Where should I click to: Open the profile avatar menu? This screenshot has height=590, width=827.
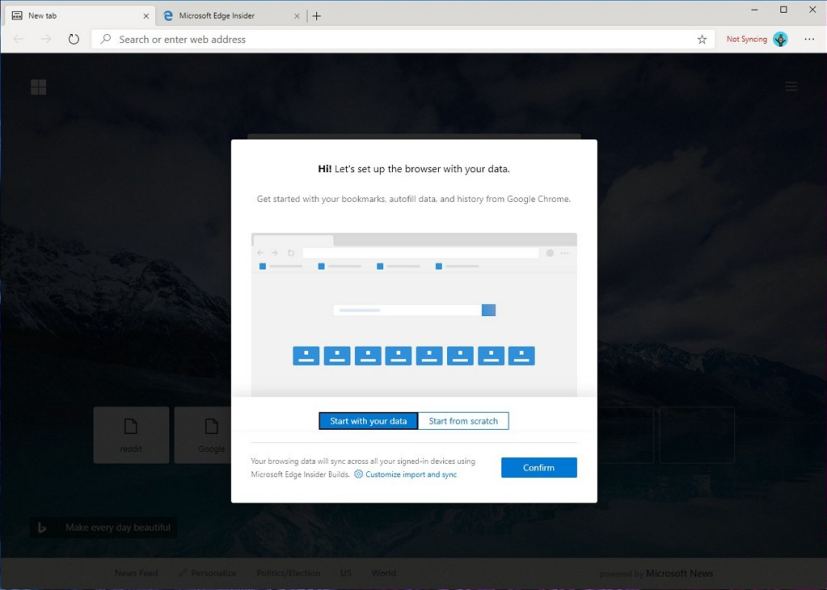pos(780,39)
